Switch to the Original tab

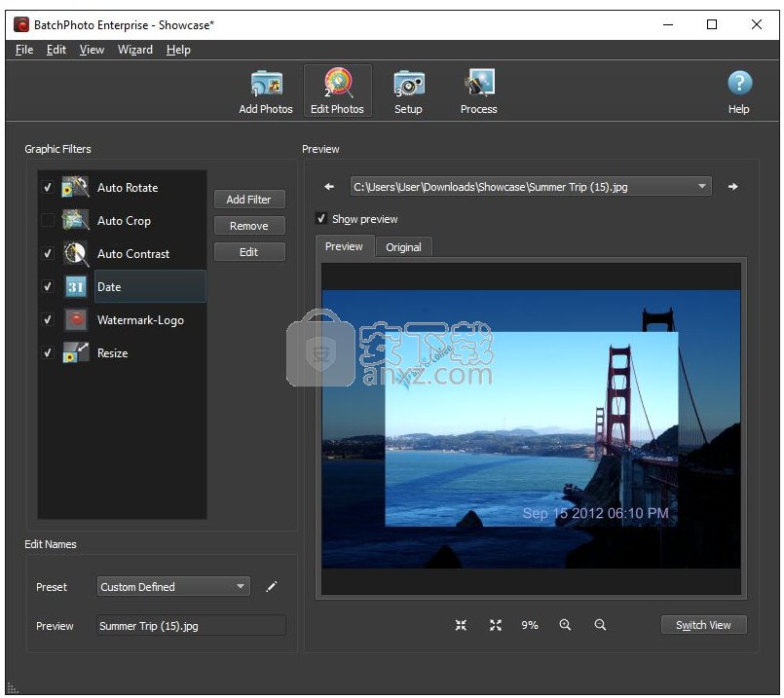(x=403, y=247)
